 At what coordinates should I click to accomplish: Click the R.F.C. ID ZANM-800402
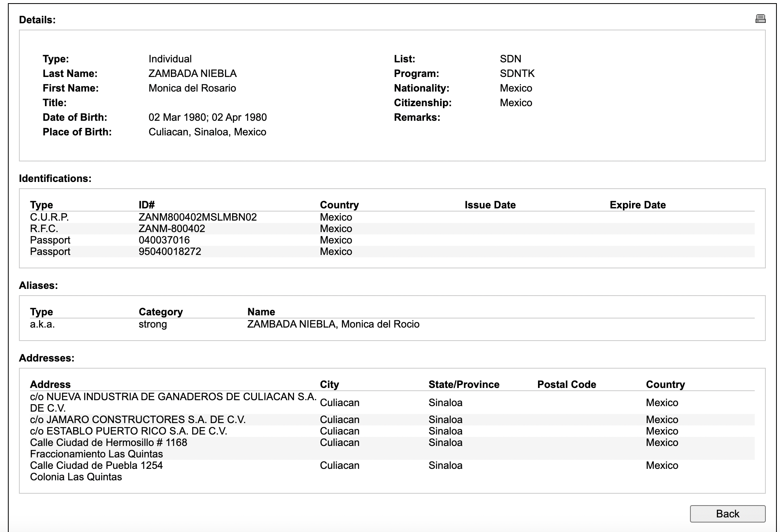coord(172,229)
